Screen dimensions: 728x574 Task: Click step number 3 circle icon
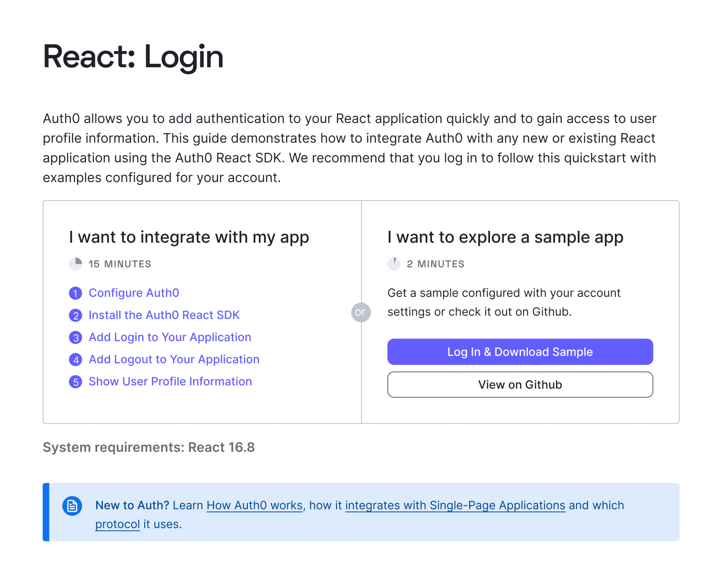(75, 338)
